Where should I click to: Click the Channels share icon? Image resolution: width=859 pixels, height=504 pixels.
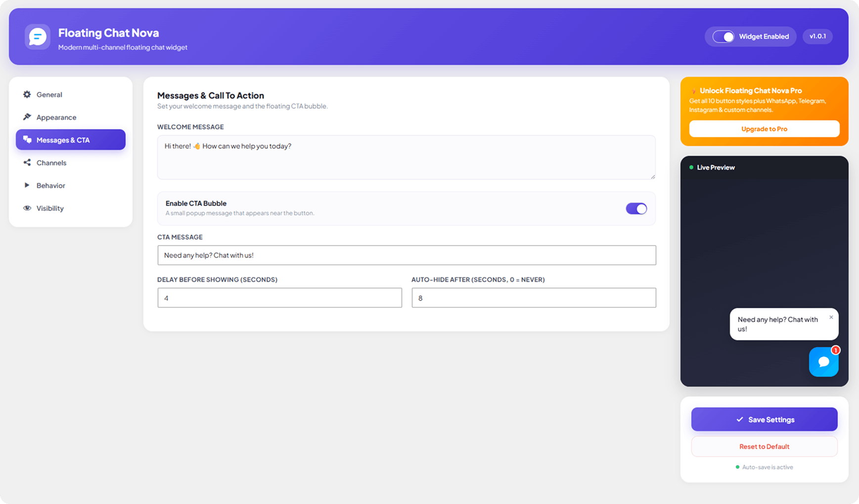click(27, 163)
